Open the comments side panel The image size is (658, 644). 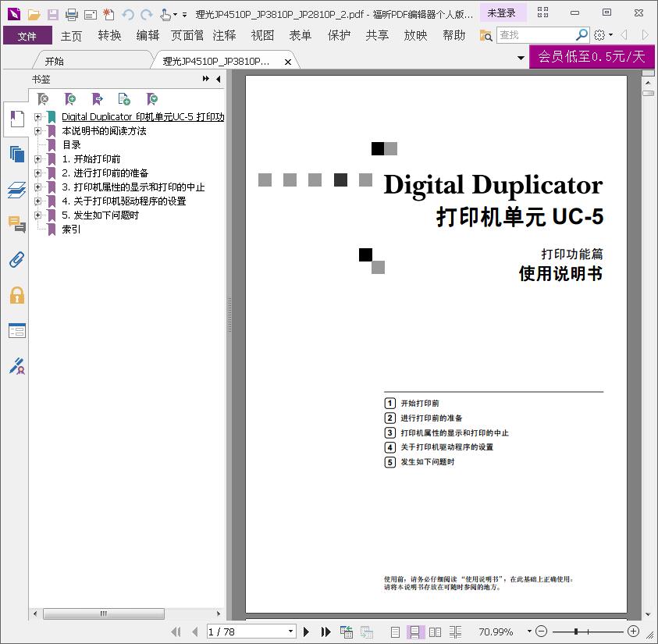point(17,225)
